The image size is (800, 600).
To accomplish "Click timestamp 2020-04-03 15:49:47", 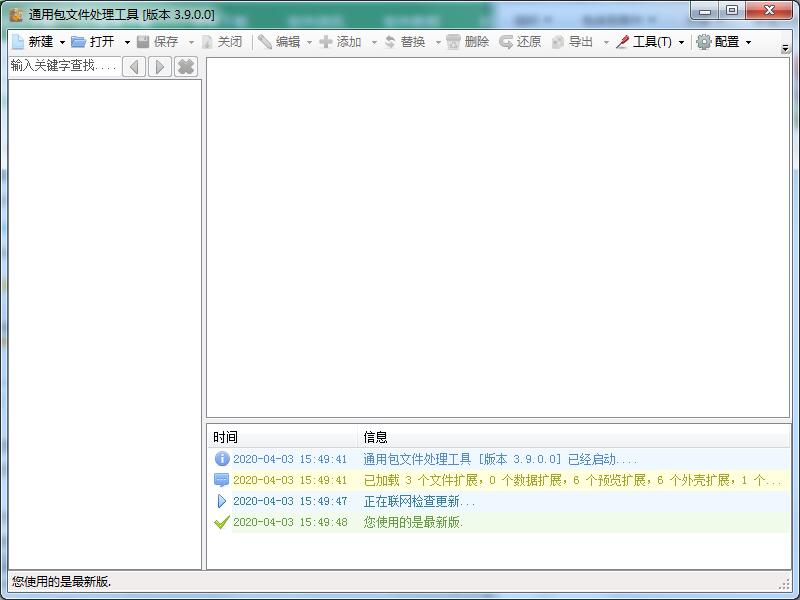I will [290, 501].
